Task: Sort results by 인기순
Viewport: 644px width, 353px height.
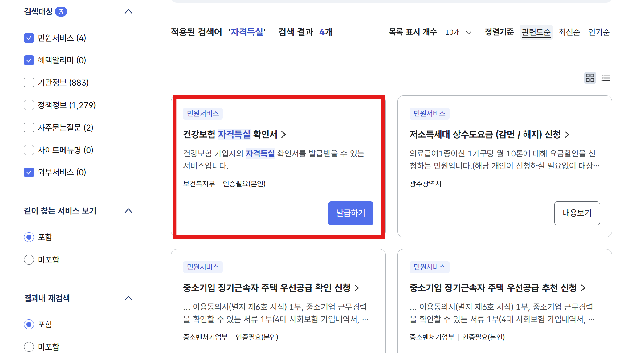Action: click(x=599, y=32)
